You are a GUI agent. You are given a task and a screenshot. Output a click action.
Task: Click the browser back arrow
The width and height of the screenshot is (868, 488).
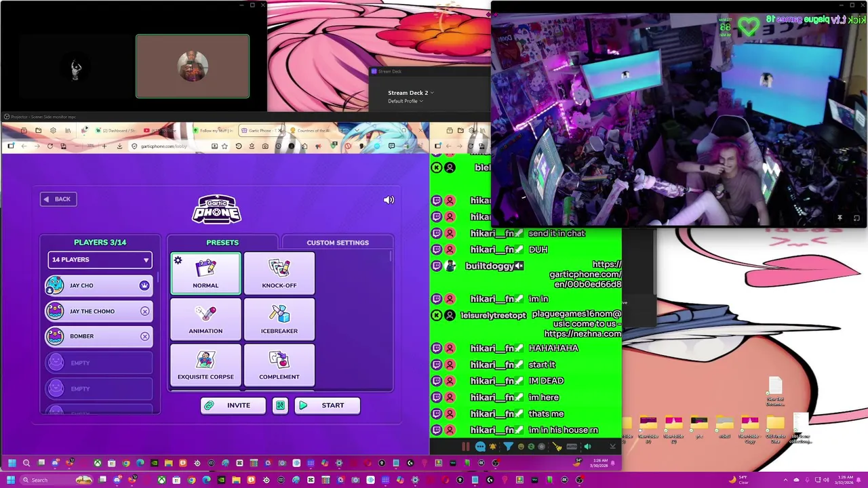click(x=24, y=146)
